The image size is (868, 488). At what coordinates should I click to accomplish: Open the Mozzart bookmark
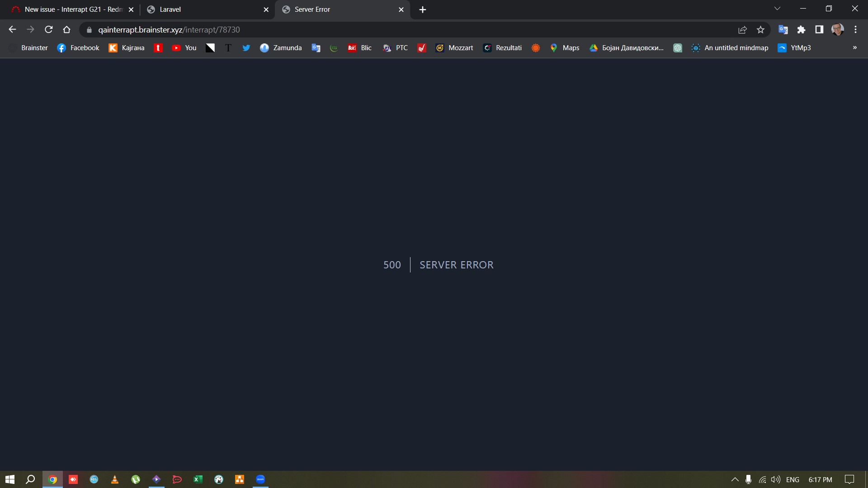[454, 48]
